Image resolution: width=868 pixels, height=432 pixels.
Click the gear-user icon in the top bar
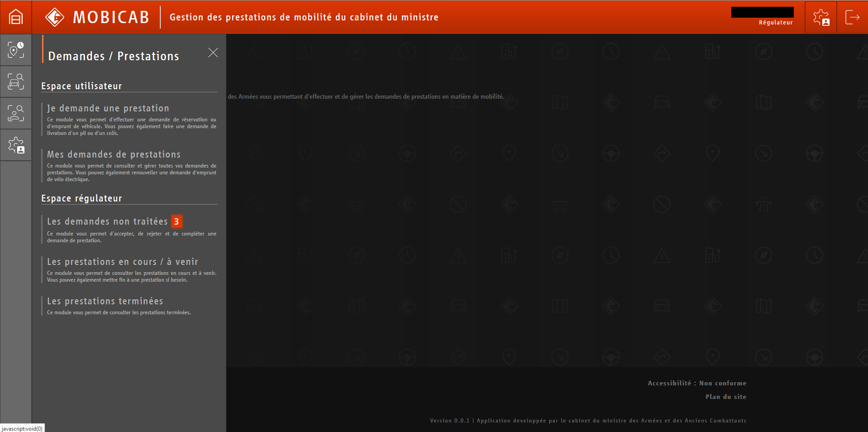(820, 17)
